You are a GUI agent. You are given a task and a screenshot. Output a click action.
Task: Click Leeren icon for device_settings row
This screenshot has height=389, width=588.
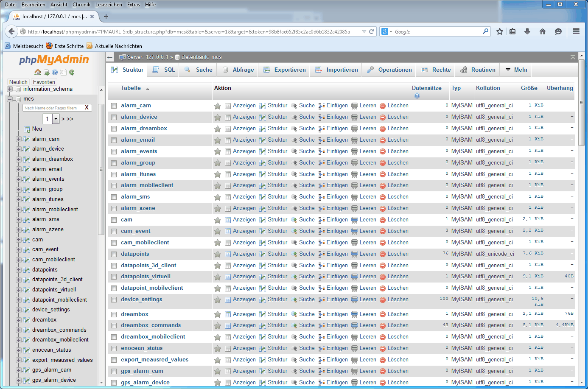click(x=355, y=300)
